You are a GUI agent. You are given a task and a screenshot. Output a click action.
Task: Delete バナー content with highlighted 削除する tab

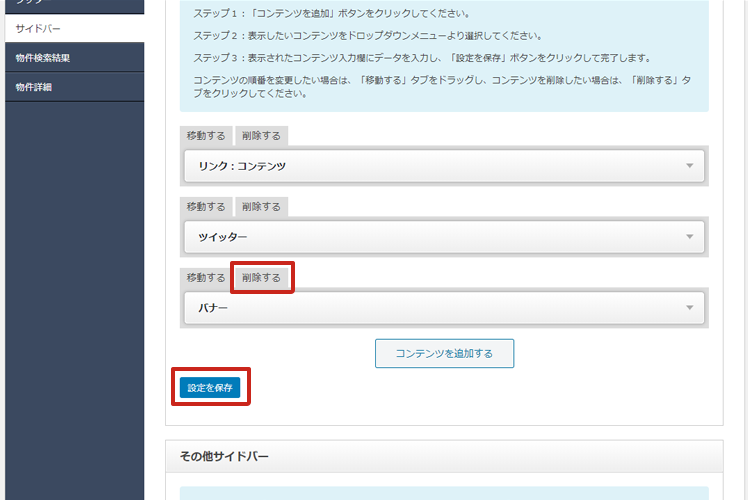pyautogui.click(x=261, y=278)
